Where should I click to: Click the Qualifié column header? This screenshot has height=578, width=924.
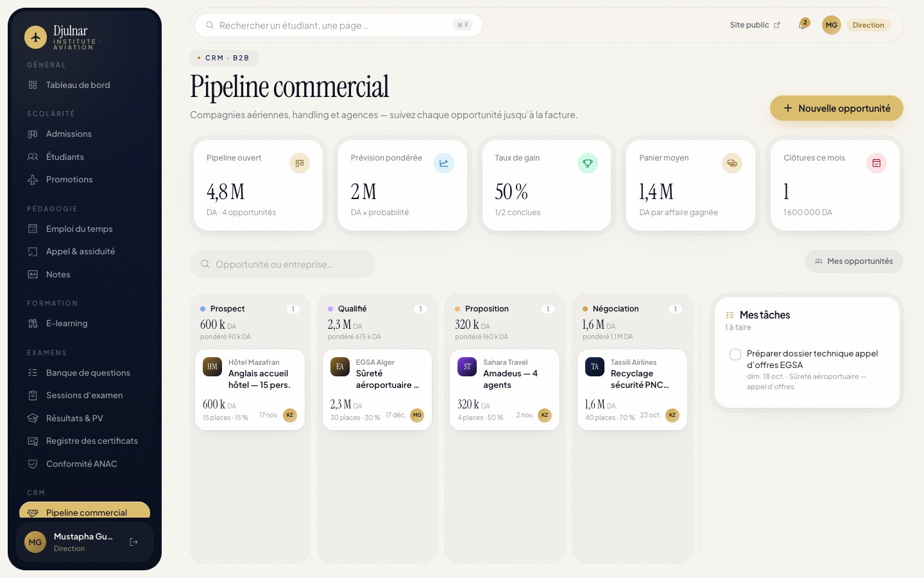coord(377,309)
